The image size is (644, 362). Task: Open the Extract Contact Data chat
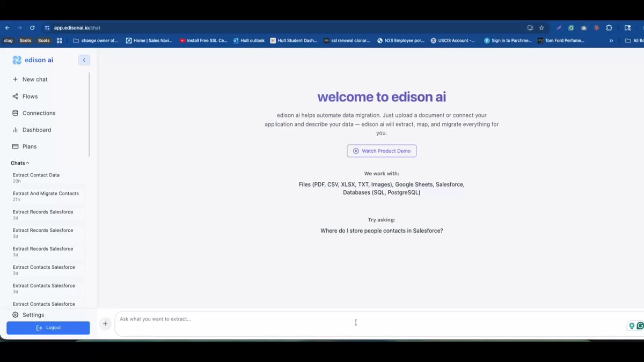pyautogui.click(x=48, y=178)
